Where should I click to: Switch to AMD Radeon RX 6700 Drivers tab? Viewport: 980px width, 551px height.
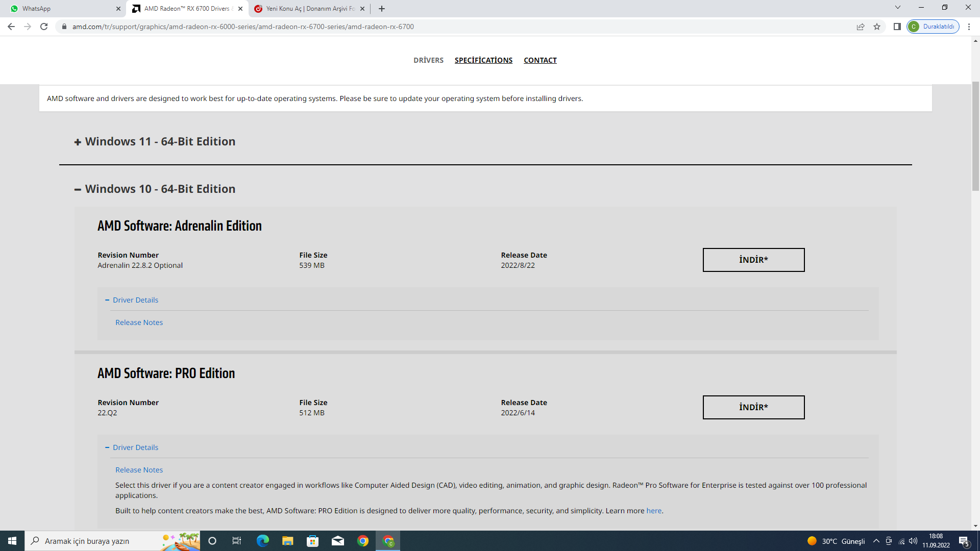click(187, 9)
